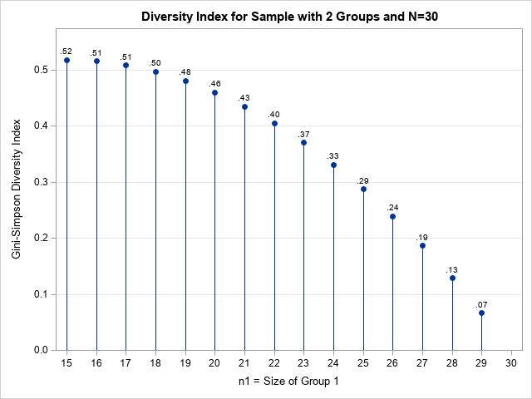
Task: Select the lowest data point labeled .07
Action: [481, 313]
